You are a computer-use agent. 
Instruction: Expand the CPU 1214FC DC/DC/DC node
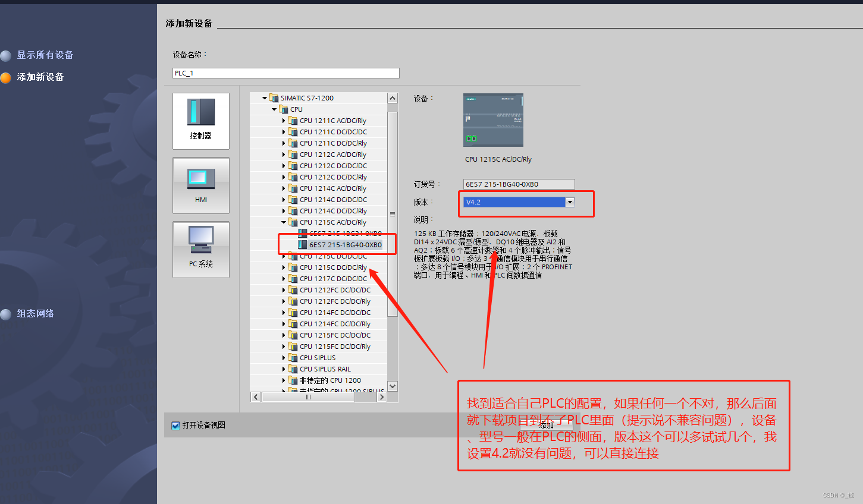click(x=284, y=313)
